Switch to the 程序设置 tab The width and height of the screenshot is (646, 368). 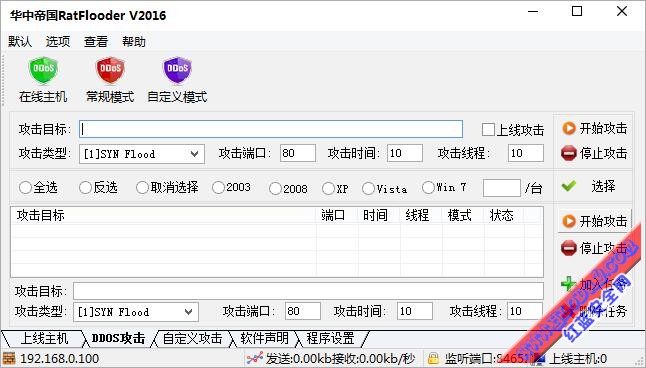coord(330,339)
